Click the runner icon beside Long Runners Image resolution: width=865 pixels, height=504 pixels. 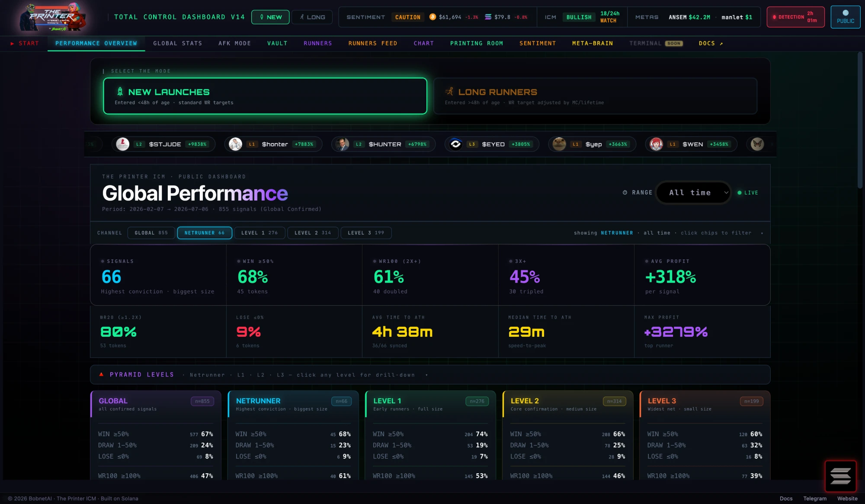[x=449, y=91]
